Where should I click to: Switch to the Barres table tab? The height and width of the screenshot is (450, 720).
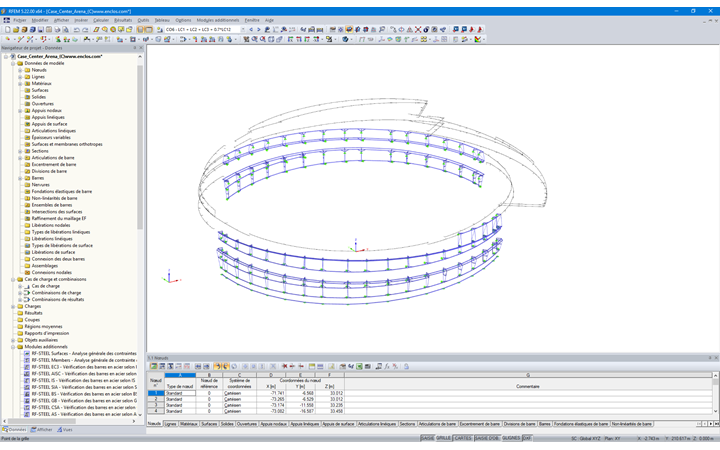pos(545,424)
